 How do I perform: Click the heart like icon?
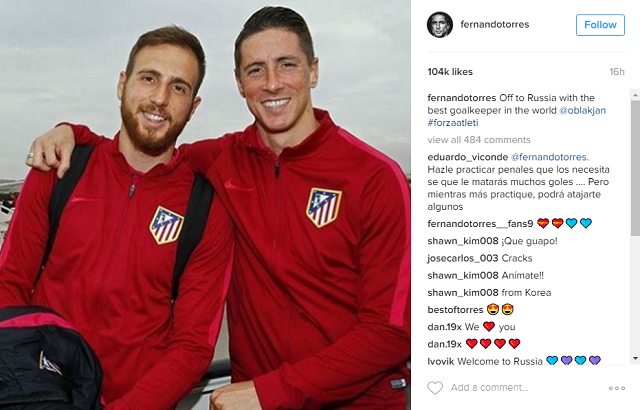pyautogui.click(x=435, y=387)
